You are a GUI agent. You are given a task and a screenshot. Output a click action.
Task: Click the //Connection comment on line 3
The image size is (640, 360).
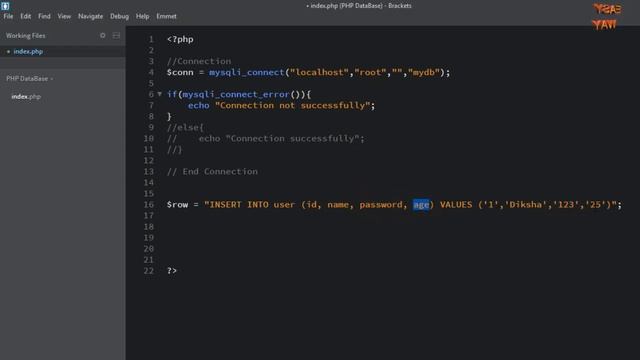click(x=199, y=61)
